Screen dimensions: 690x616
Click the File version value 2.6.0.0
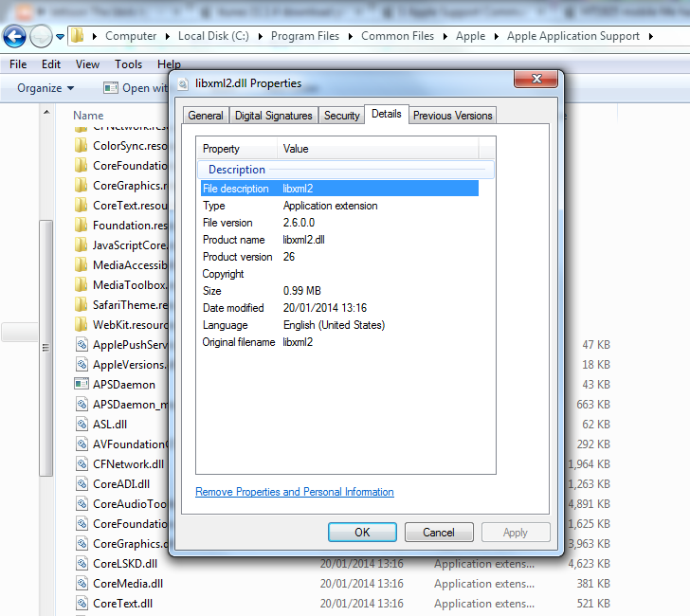click(299, 223)
